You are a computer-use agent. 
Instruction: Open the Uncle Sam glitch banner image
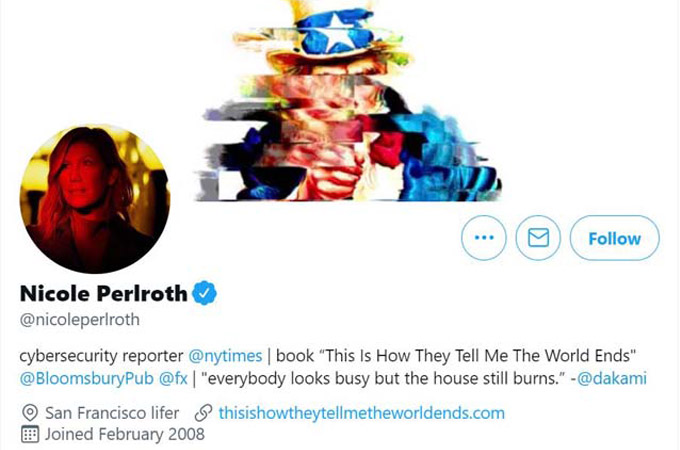pos(351,101)
